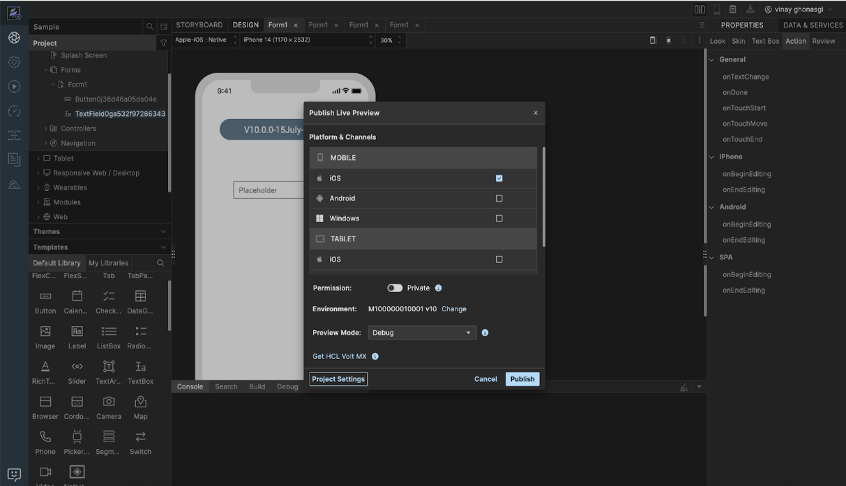Image resolution: width=846 pixels, height=486 pixels.
Task: Click the info icon beside Get HCL Volt MX
Action: tap(376, 356)
